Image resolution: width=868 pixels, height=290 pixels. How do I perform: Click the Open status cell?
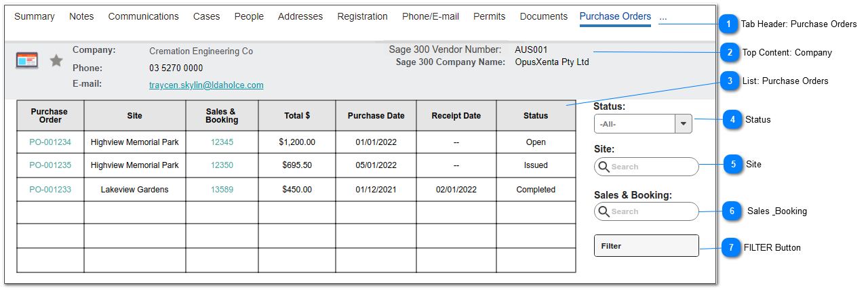[536, 142]
